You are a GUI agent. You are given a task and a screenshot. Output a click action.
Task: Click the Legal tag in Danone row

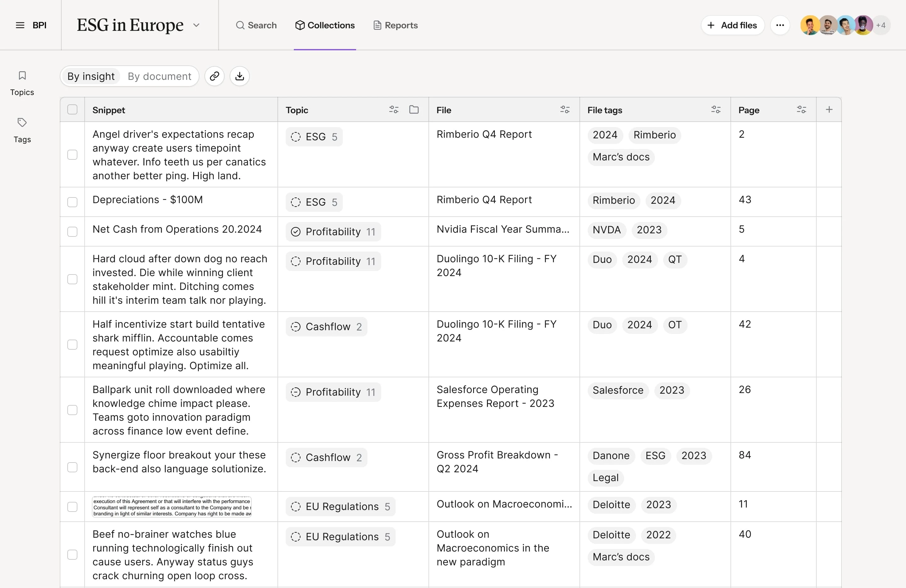click(605, 478)
